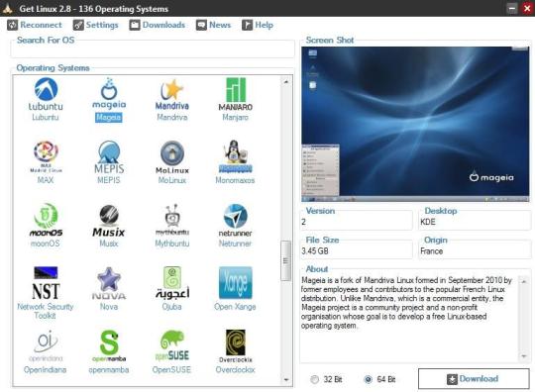Click the File Size field showing 3.45 GB
This screenshot has width=535, height=392.
[357, 251]
